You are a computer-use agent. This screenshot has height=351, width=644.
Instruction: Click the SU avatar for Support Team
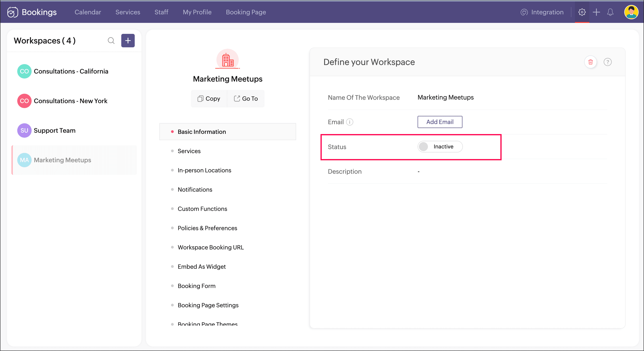point(24,130)
